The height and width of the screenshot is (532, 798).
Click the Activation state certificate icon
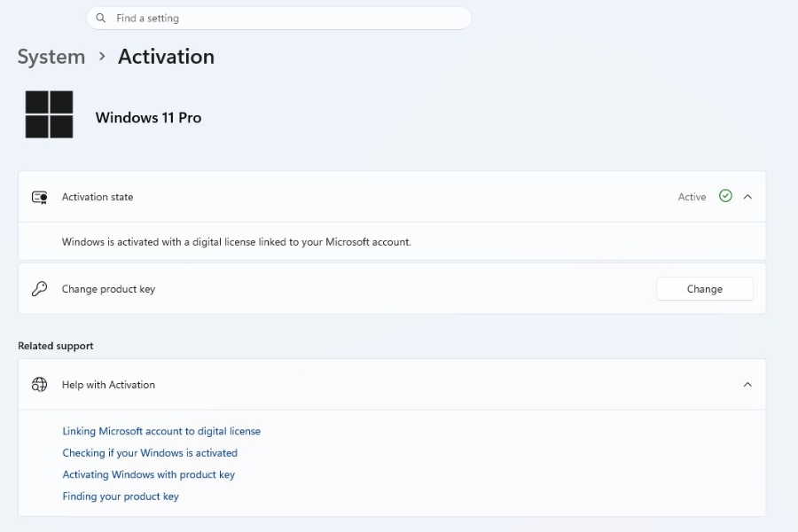[39, 197]
